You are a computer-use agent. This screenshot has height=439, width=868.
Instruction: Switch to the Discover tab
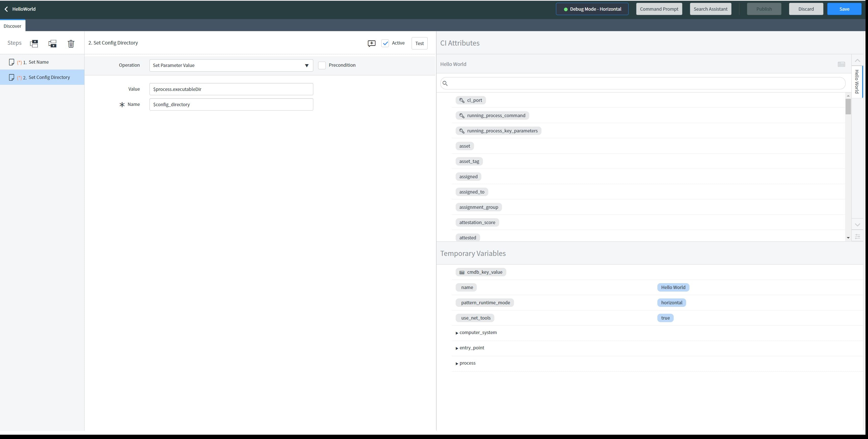(x=12, y=26)
